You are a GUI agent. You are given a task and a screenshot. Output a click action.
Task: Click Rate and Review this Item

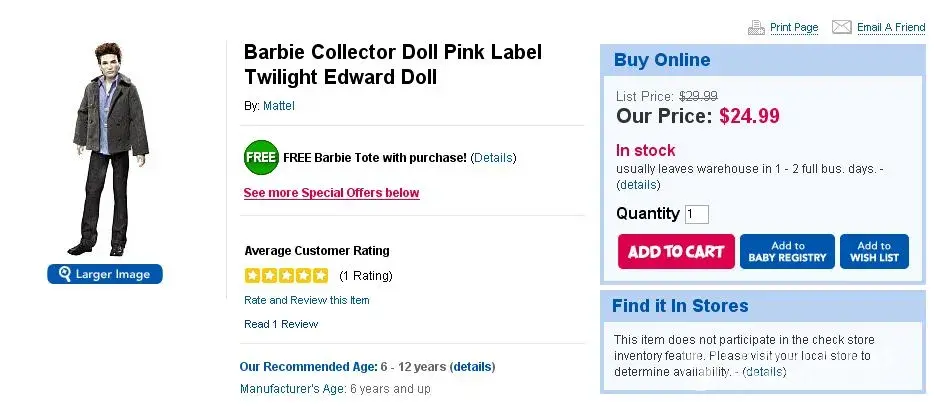tap(307, 300)
